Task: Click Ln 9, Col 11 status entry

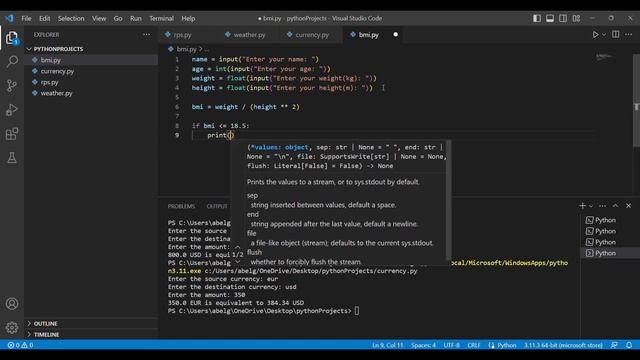Action: [x=387, y=345]
